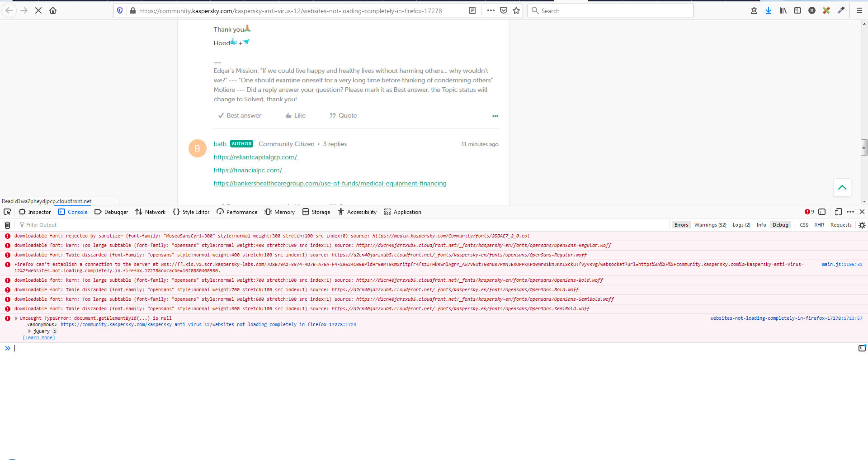Open main.js:1196:32 source link

(x=842, y=265)
